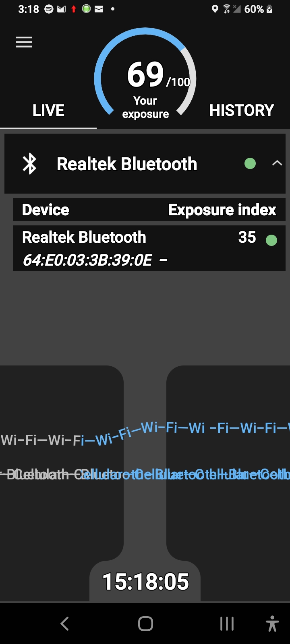Tap the Gmail notification icon

tap(61, 9)
